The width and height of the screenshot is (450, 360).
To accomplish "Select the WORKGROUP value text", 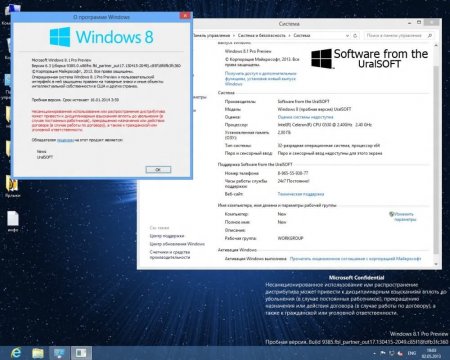I will (x=290, y=238).
